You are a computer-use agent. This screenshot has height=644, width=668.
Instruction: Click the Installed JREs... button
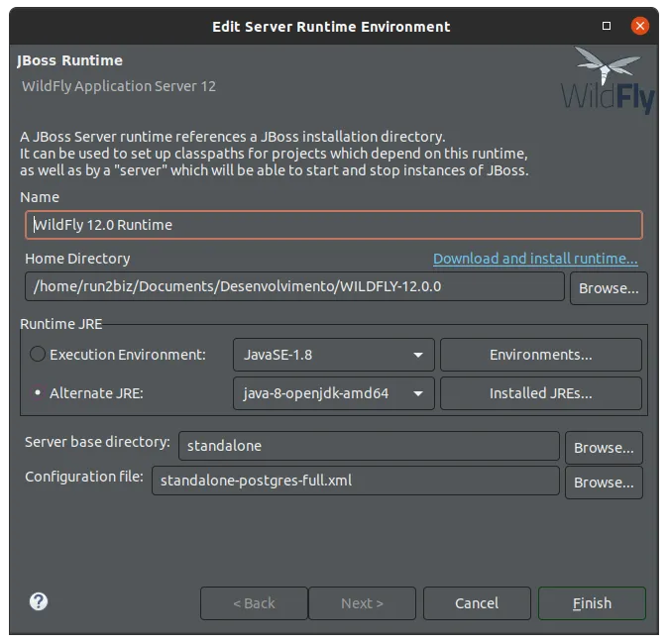(x=540, y=392)
